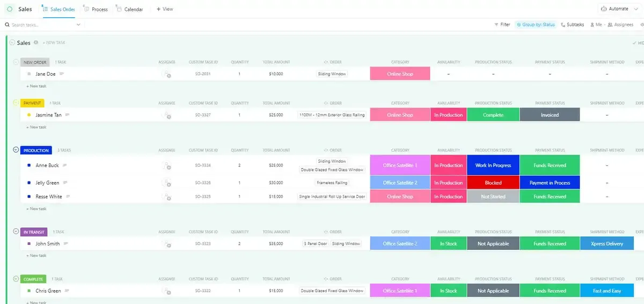Toggle the Subtasks view option
Image resolution: width=644 pixels, height=304 pixels.
[572, 25]
